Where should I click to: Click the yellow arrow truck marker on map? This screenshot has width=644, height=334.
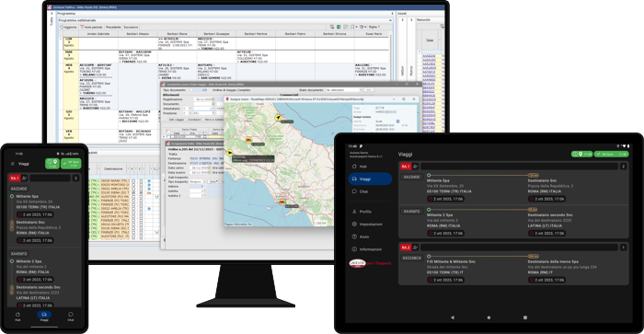tap(278, 118)
